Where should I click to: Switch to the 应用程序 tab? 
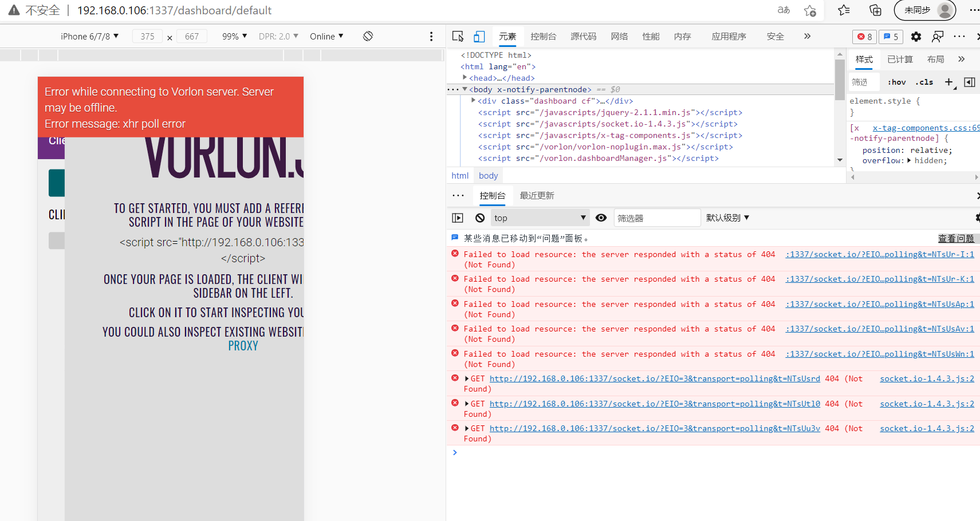729,37
